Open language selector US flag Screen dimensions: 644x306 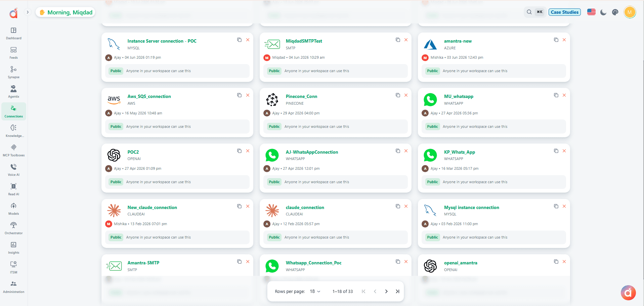tap(591, 12)
